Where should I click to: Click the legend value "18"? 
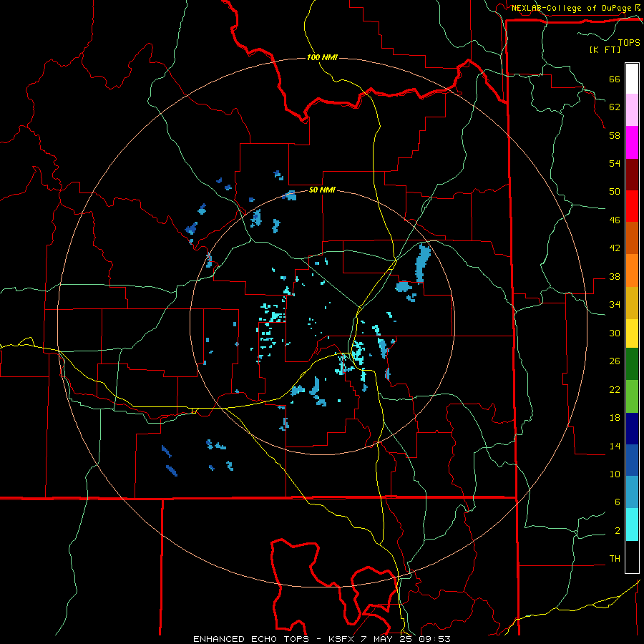click(615, 418)
